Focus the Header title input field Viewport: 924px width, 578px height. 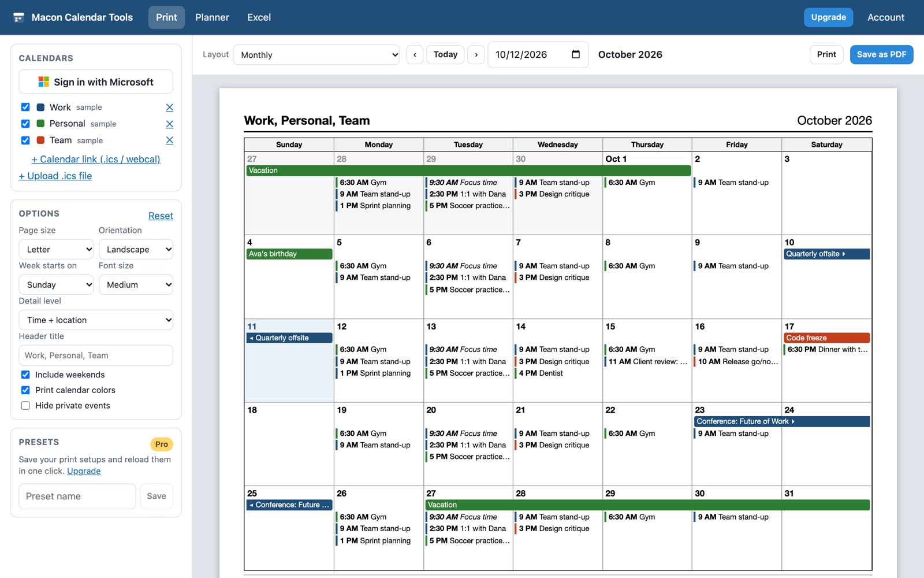[x=96, y=355]
